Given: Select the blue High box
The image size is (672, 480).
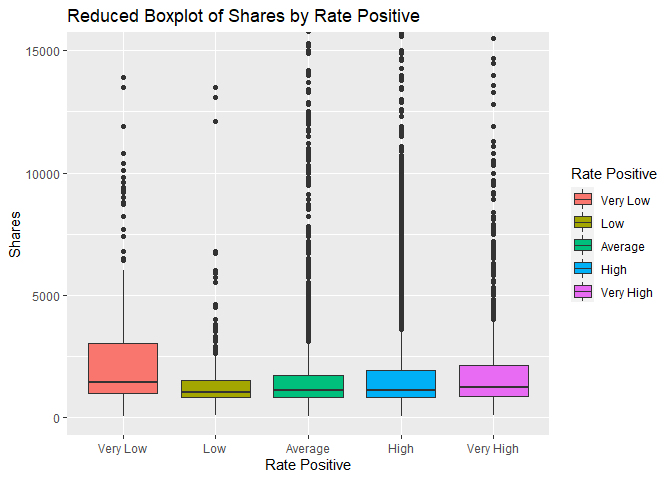Looking at the screenshot, I should pos(401,383).
